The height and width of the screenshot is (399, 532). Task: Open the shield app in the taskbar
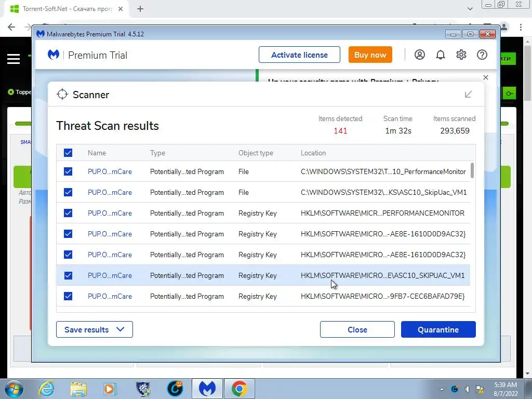pyautogui.click(x=143, y=389)
